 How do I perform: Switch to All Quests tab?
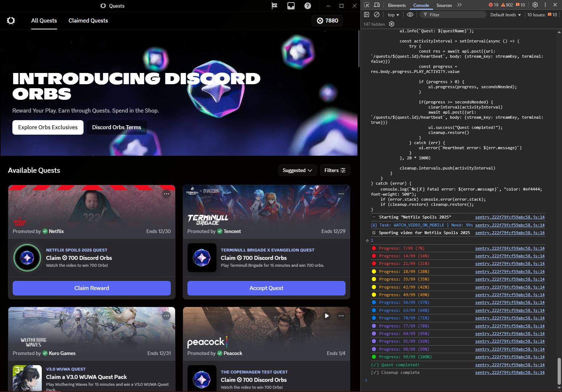point(44,21)
